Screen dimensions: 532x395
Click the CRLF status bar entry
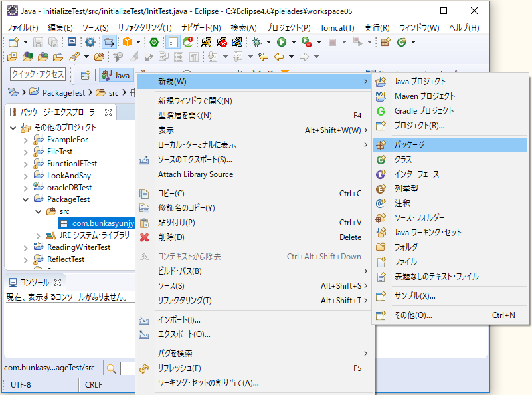[93, 385]
